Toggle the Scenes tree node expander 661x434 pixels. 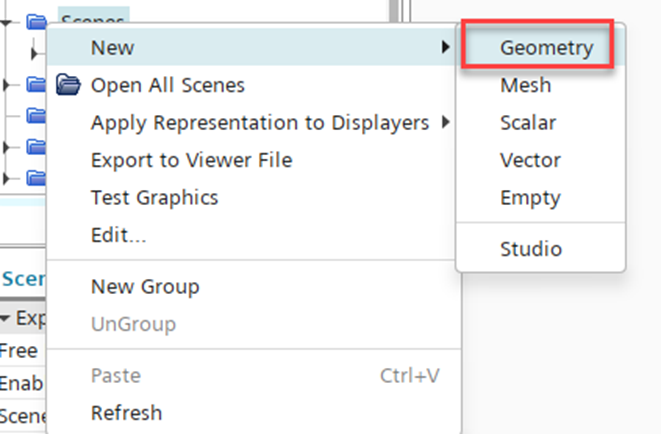[x=8, y=20]
